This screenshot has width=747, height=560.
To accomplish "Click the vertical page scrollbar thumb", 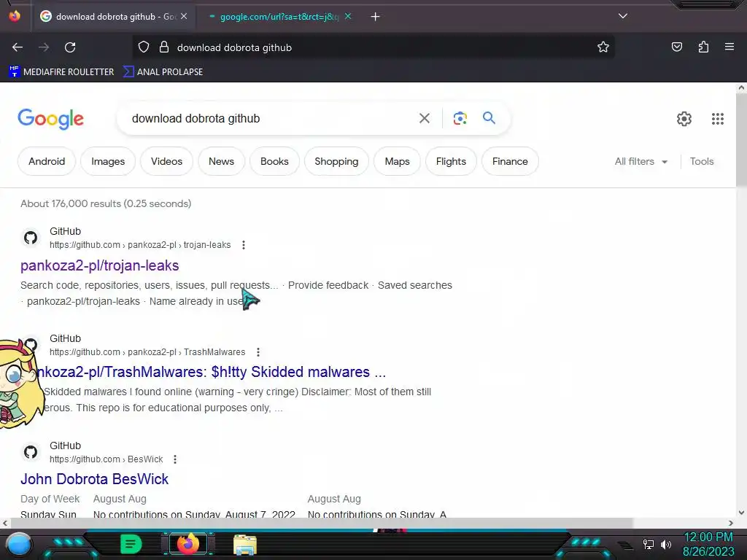I will (x=741, y=139).
